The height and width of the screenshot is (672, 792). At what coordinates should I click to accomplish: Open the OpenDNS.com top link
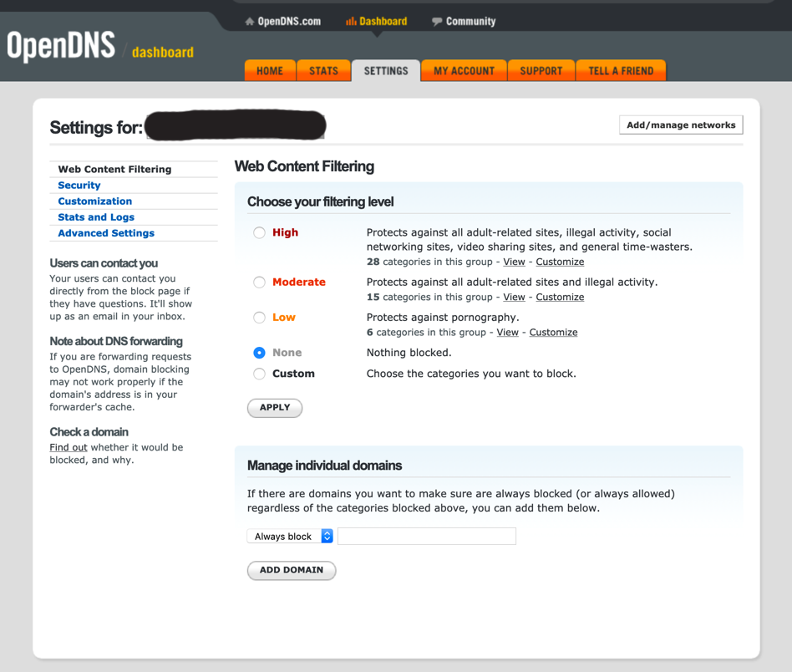point(289,21)
